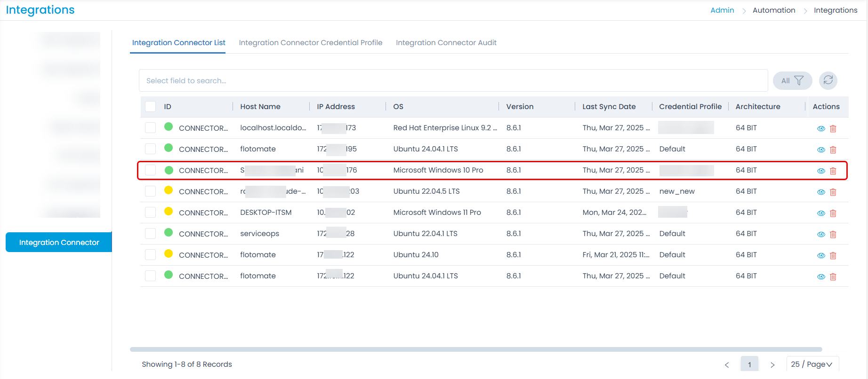The height and width of the screenshot is (379, 868).
Task: Click the Select field to search box
Action: click(x=453, y=80)
